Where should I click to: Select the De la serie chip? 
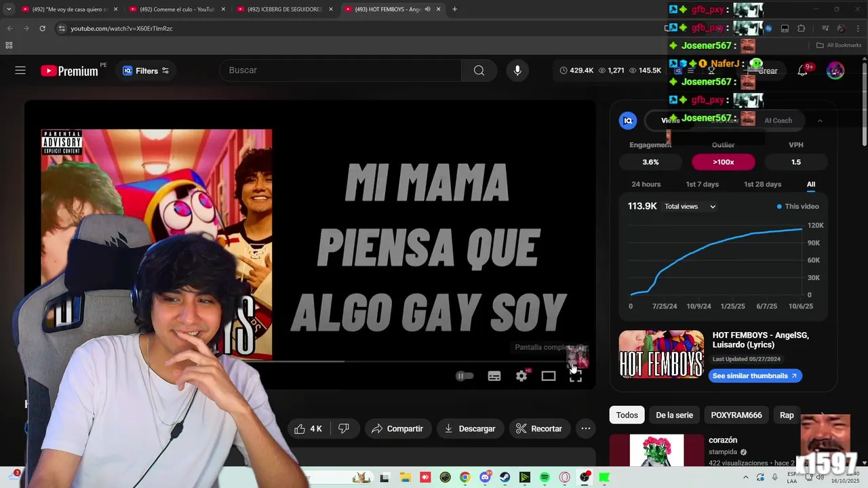tap(674, 415)
